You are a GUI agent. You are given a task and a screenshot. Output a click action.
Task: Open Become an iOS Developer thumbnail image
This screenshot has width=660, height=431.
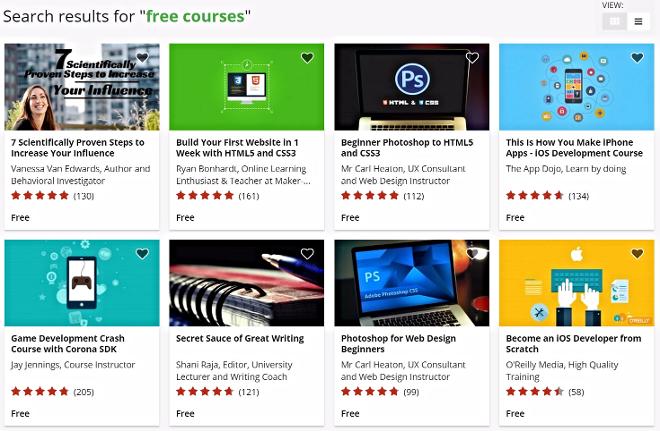coord(576,283)
